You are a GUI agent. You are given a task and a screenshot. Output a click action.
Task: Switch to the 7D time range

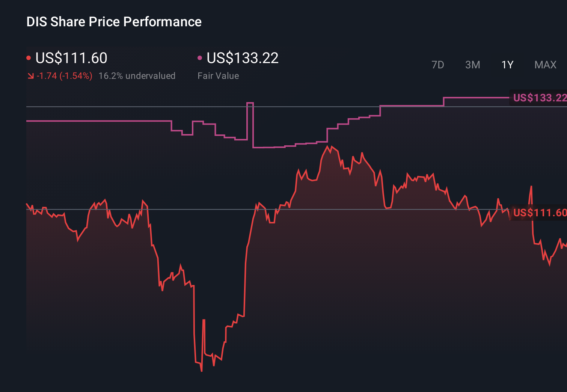438,65
